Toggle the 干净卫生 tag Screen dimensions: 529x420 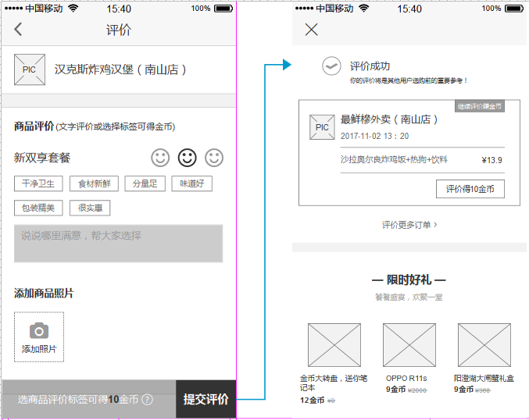pyautogui.click(x=38, y=183)
